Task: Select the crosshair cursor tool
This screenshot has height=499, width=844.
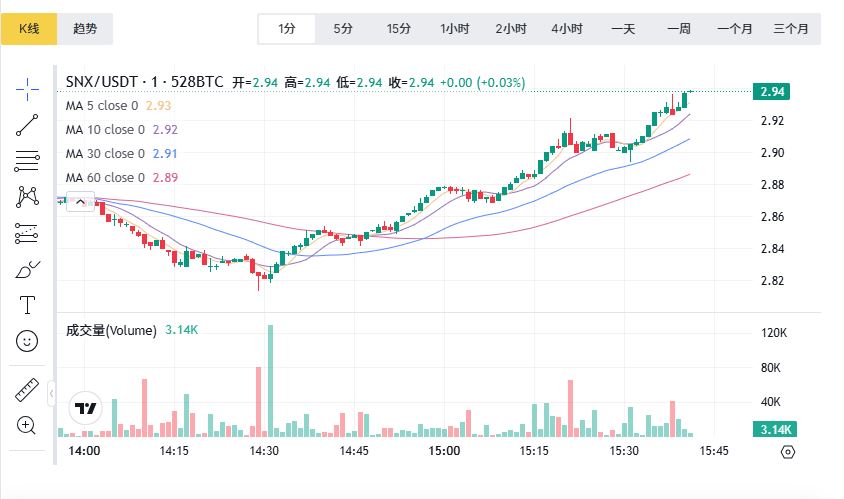Action: click(x=27, y=90)
